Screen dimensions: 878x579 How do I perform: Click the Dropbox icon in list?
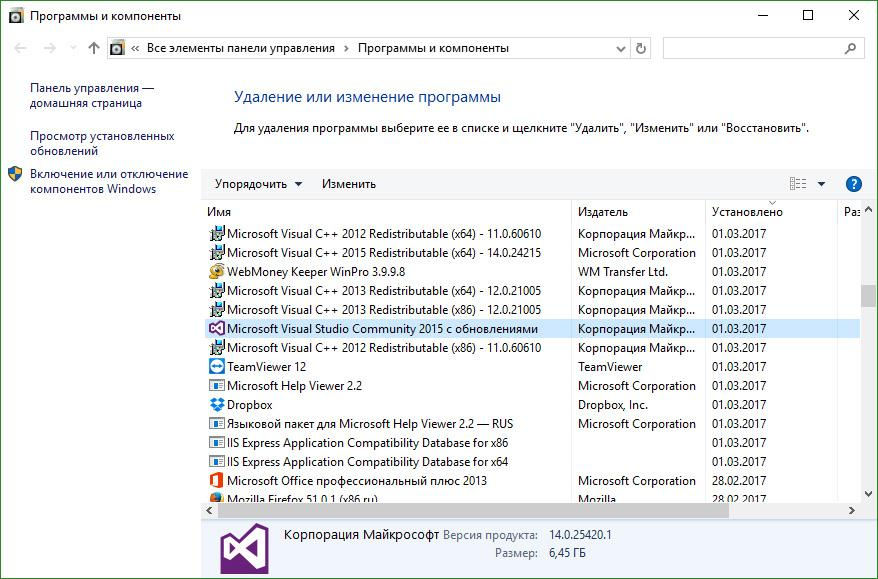pyautogui.click(x=216, y=404)
